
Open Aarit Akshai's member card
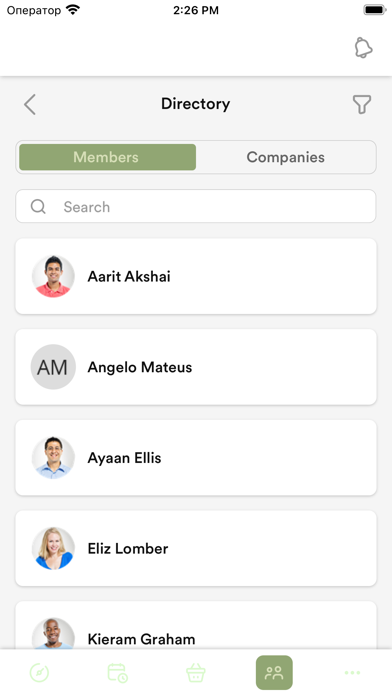tap(196, 276)
